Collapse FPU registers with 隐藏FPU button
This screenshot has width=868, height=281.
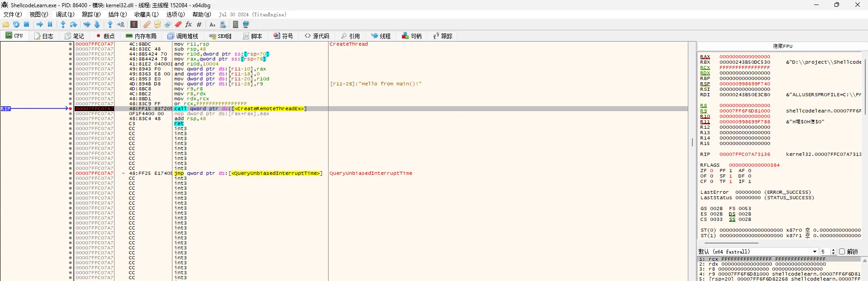point(782,46)
